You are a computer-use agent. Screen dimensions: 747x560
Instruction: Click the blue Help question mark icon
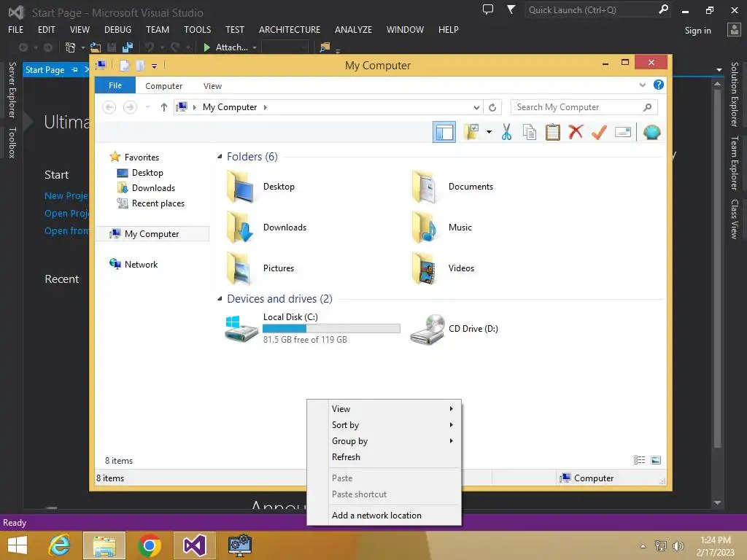coord(659,85)
